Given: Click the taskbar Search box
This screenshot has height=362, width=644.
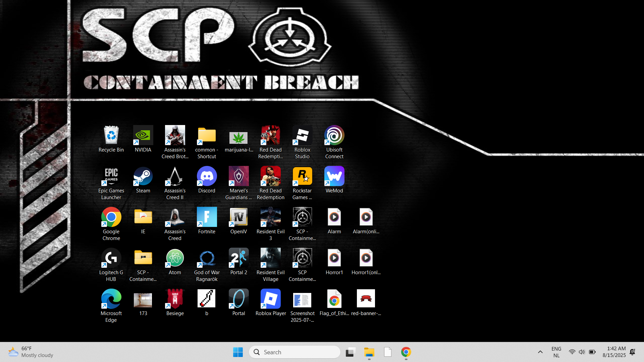Looking at the screenshot, I should 294,352.
